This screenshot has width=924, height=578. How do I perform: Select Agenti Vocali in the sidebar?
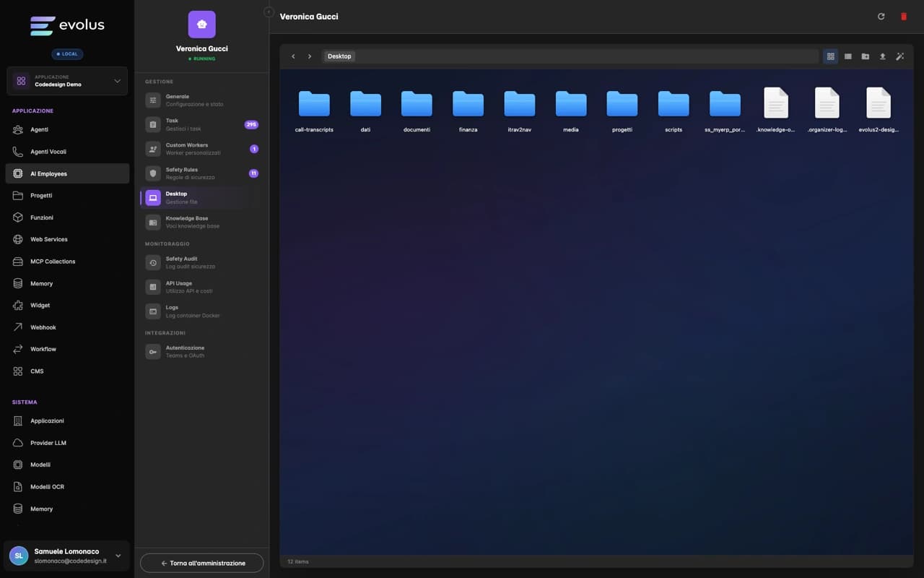coord(48,152)
